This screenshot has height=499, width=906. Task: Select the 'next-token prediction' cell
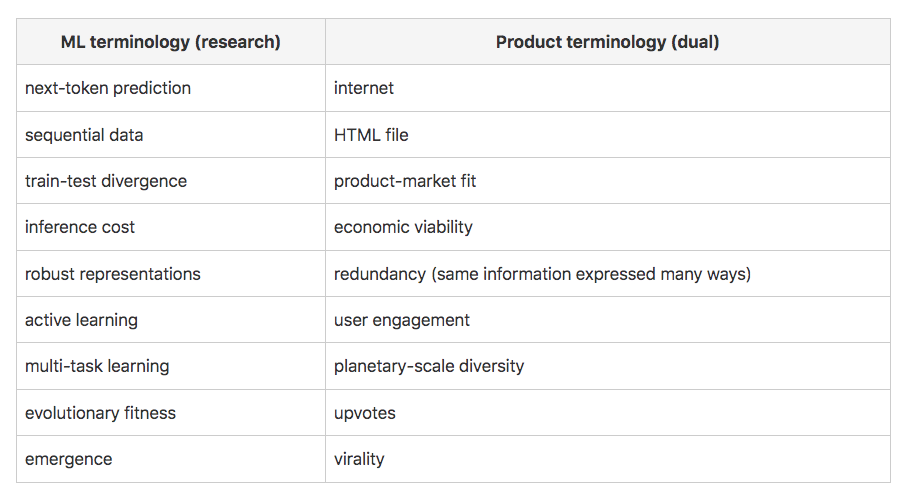click(x=108, y=88)
